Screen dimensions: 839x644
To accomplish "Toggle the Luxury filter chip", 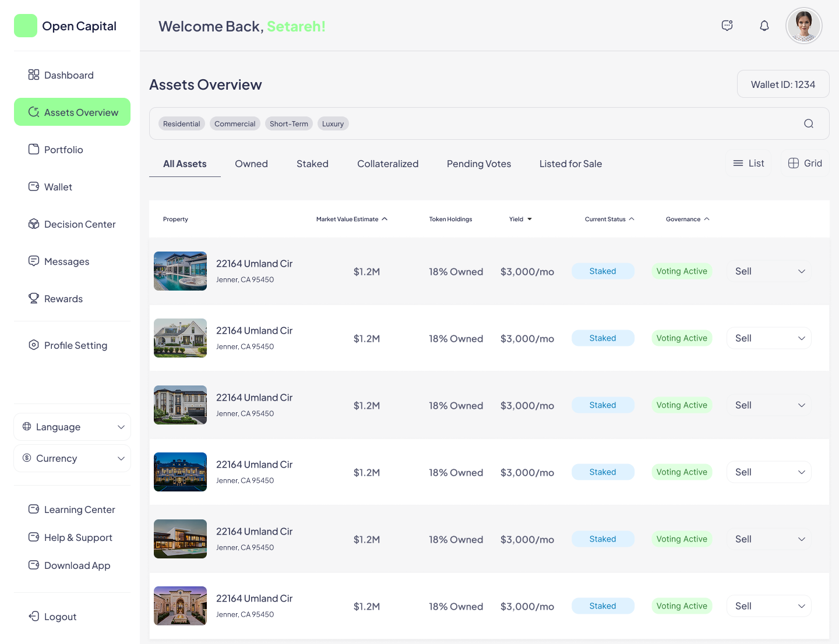I will 333,123.
